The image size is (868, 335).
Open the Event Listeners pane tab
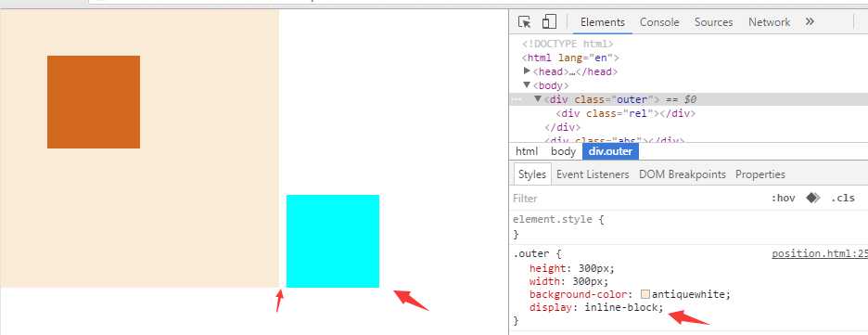click(x=593, y=174)
